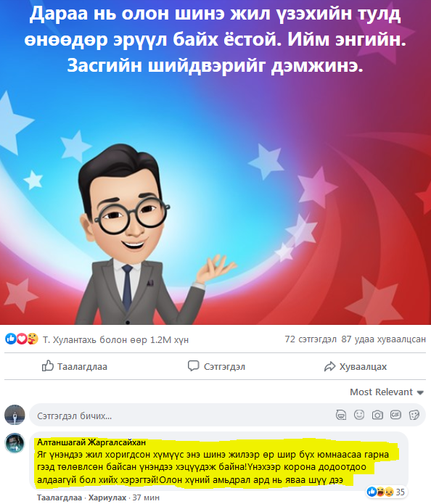Attach photo using camera icon
Viewport: 431px width, 504px height.
pyautogui.click(x=377, y=415)
